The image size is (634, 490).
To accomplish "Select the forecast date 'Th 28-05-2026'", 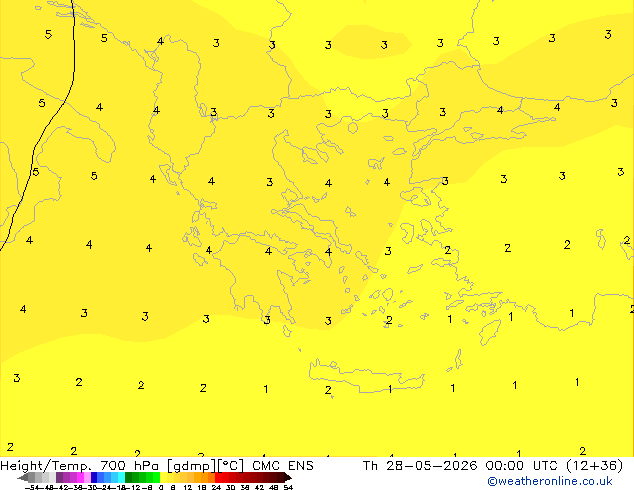I will tap(420, 466).
